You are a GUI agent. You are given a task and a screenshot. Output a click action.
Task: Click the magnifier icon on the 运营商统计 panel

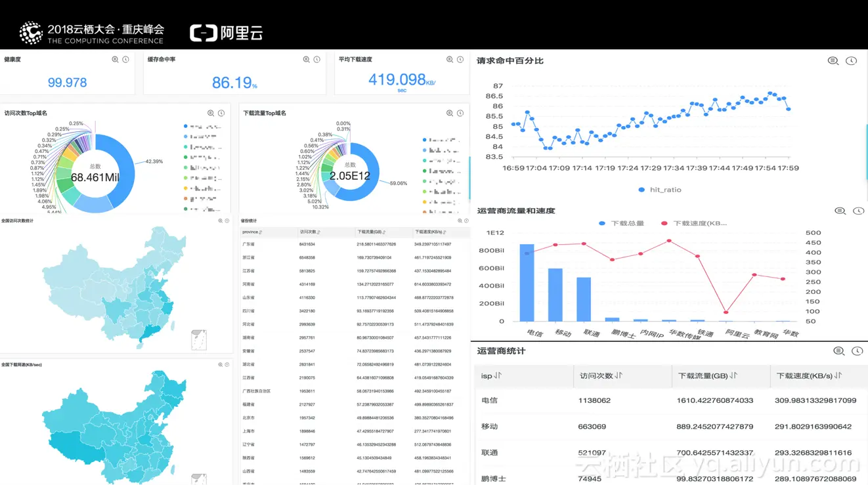838,351
